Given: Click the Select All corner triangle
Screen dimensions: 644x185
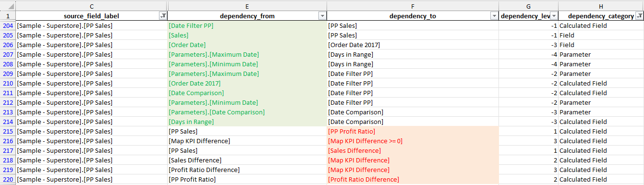Looking at the screenshot, I should [8, 6].
